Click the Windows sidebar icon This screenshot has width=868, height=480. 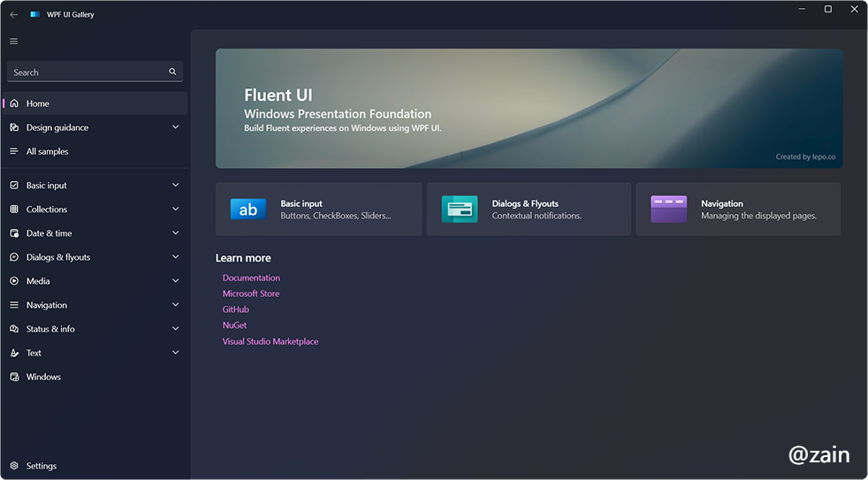tap(14, 377)
